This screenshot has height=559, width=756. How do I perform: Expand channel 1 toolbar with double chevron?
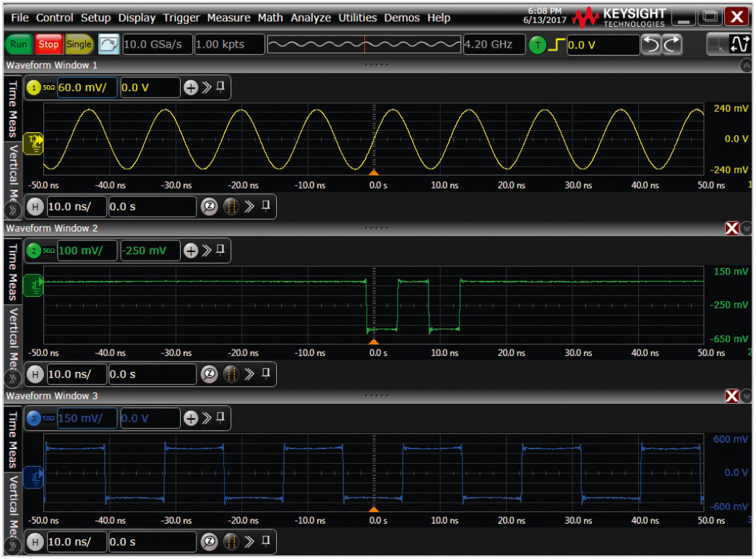(x=207, y=87)
